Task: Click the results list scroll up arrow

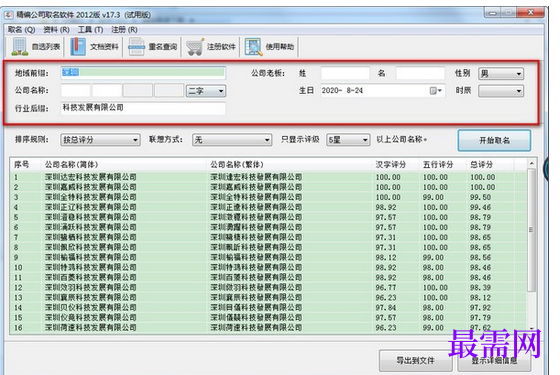Action: click(531, 163)
